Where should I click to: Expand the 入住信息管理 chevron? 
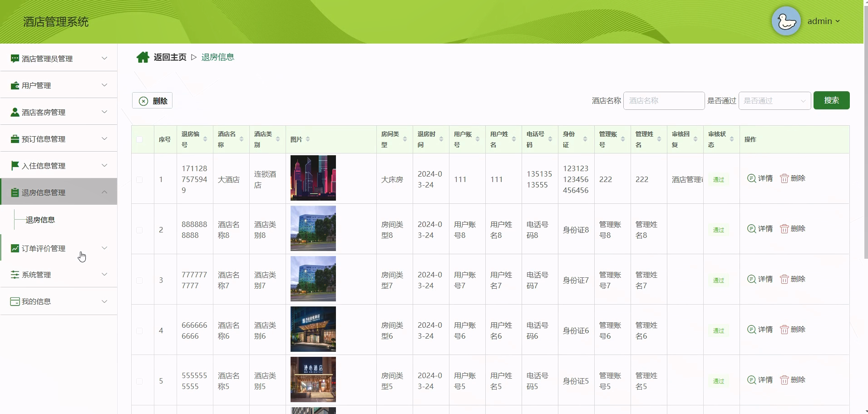click(104, 165)
